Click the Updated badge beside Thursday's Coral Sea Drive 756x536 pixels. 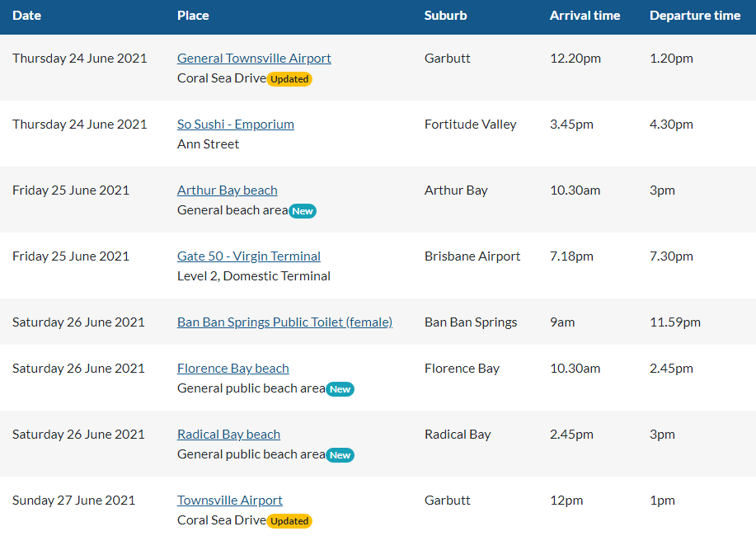coord(289,79)
